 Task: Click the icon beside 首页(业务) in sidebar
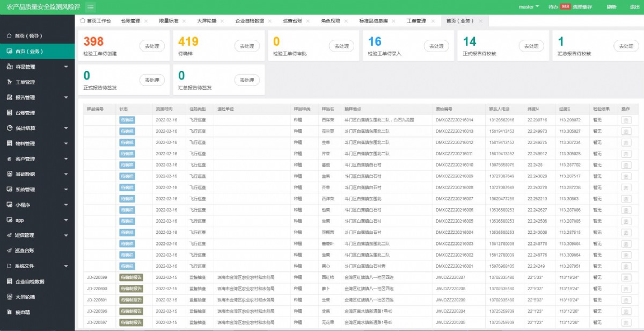[x=9, y=51]
